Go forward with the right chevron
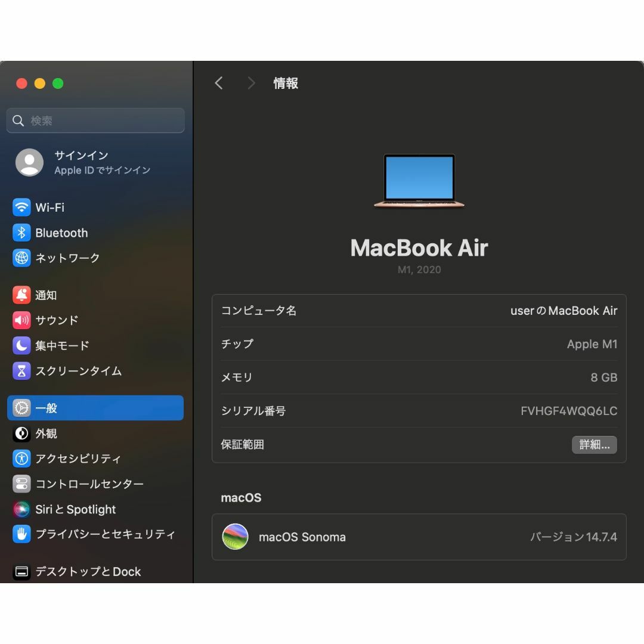 [252, 83]
